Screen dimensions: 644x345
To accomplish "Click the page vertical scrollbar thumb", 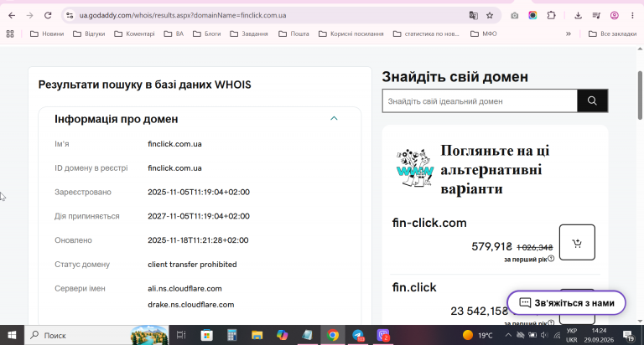I will click(x=640, y=95).
